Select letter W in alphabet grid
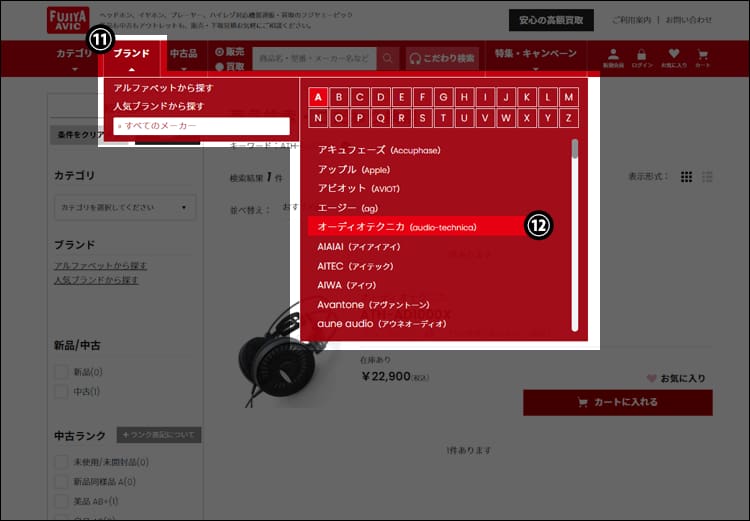This screenshot has height=521, width=750. click(506, 118)
